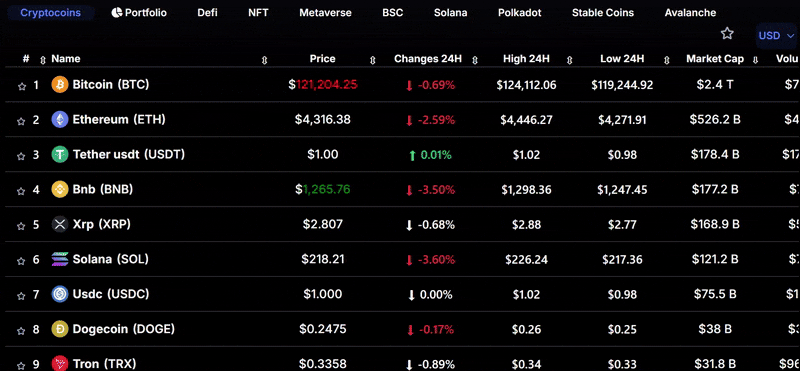Click the Name column header
This screenshot has height=371, width=800.
point(66,59)
